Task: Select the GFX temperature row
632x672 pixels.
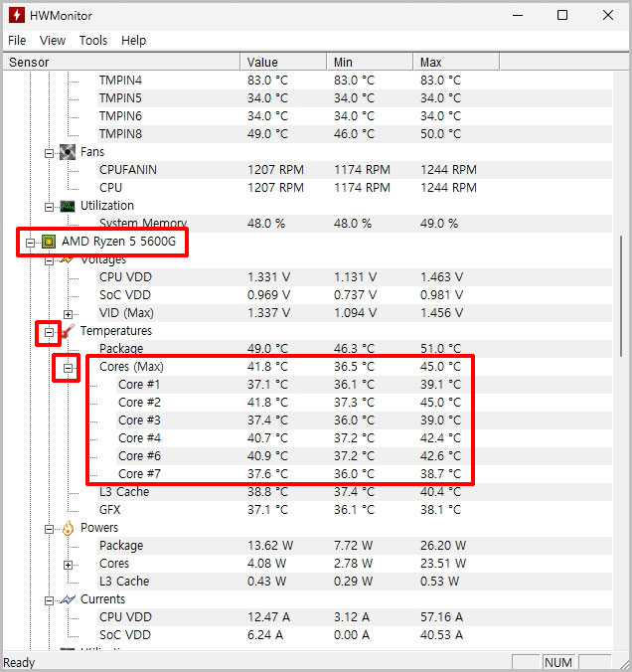Action: tap(355, 510)
